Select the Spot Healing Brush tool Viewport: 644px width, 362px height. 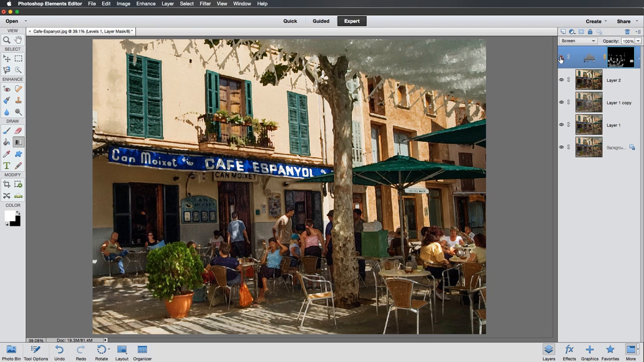tap(18, 89)
